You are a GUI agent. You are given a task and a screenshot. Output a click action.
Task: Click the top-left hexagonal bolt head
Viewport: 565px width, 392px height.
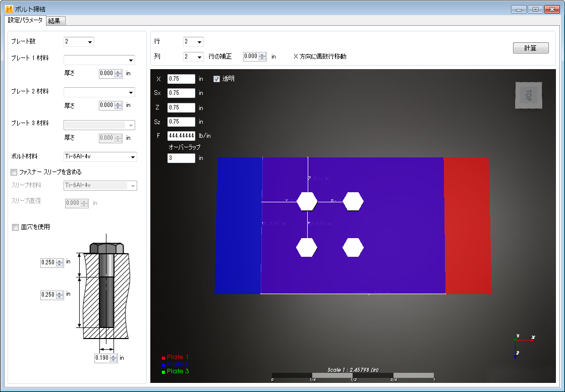coord(307,201)
